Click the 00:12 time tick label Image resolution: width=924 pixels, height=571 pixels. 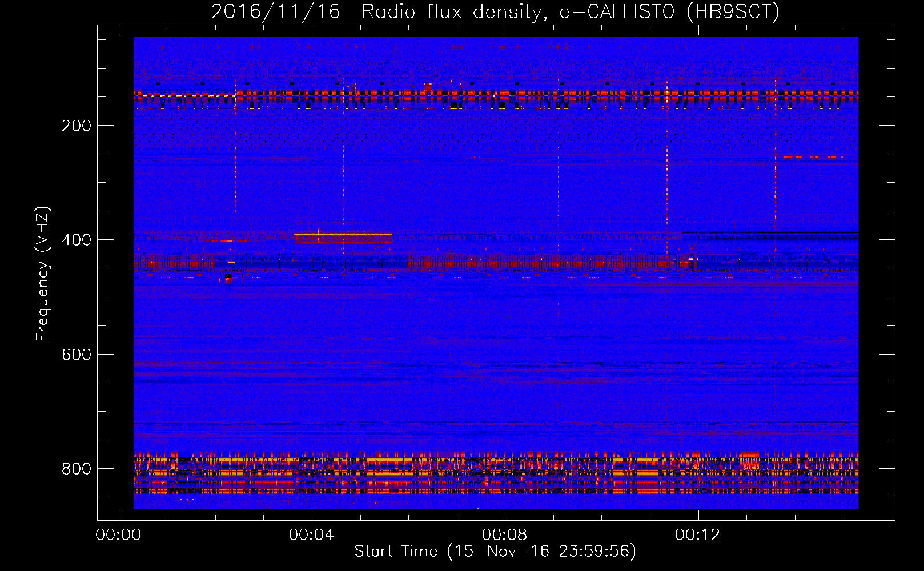pos(698,535)
